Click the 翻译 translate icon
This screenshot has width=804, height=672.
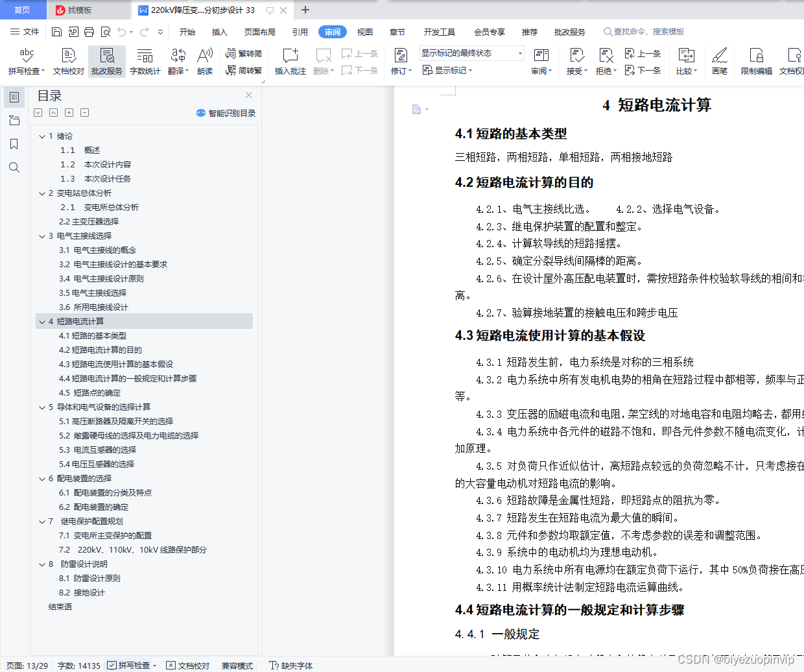[x=178, y=55]
